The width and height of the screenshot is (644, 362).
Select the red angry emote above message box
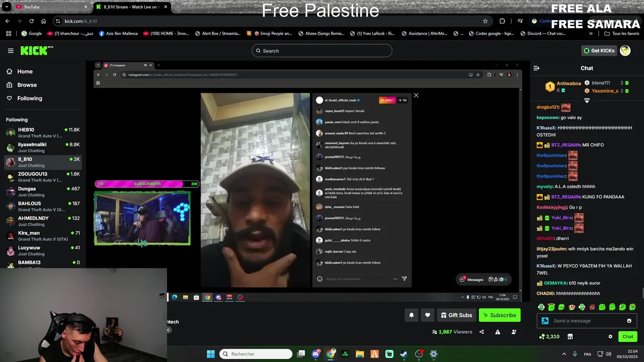coord(592,307)
